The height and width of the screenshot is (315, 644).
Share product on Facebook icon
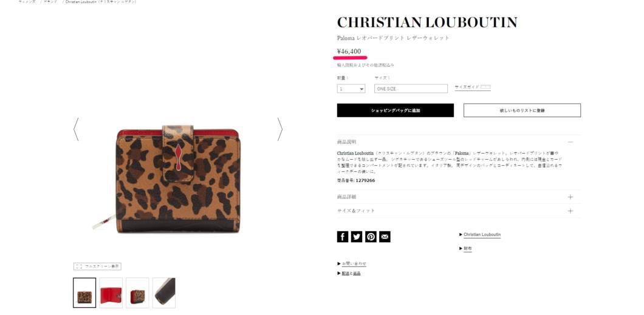[343, 237]
